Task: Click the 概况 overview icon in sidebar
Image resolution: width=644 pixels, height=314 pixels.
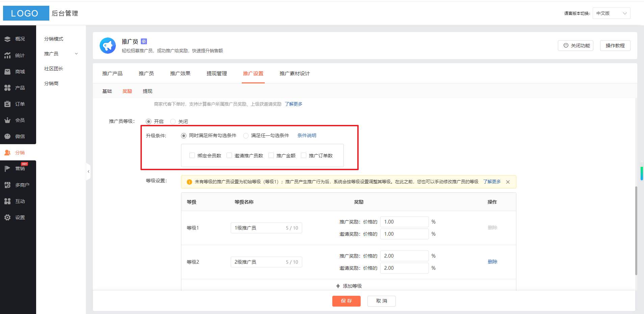Action: 7,39
